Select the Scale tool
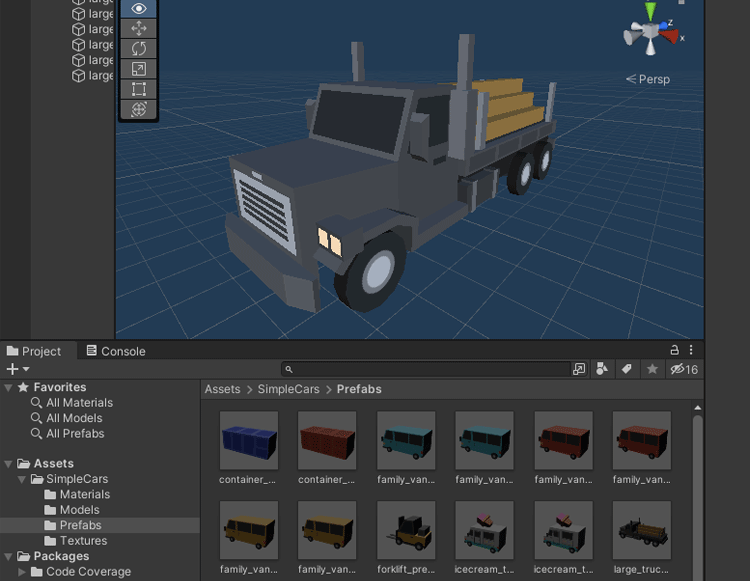750x585 pixels. pyautogui.click(x=139, y=69)
